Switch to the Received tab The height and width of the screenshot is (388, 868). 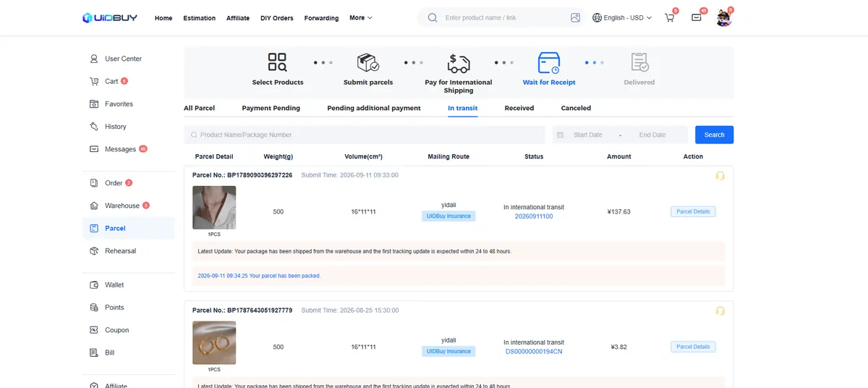[519, 108]
